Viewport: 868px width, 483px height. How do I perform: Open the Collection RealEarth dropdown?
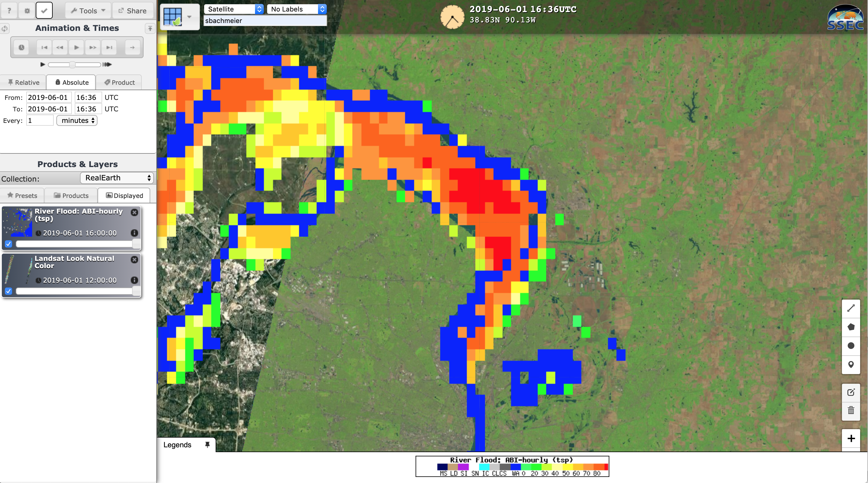click(117, 178)
